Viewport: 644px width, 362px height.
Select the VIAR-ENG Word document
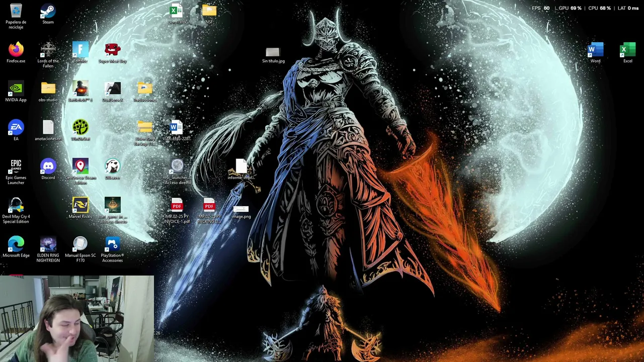tap(177, 130)
